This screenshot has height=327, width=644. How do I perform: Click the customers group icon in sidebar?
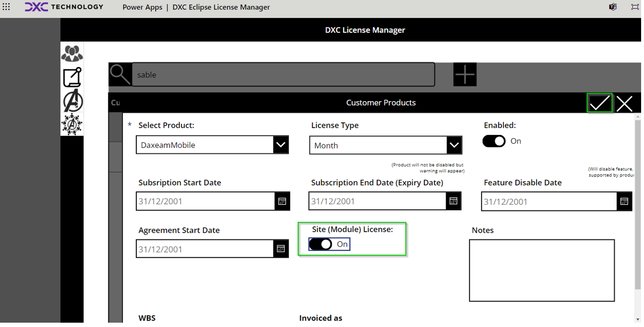[x=72, y=53]
